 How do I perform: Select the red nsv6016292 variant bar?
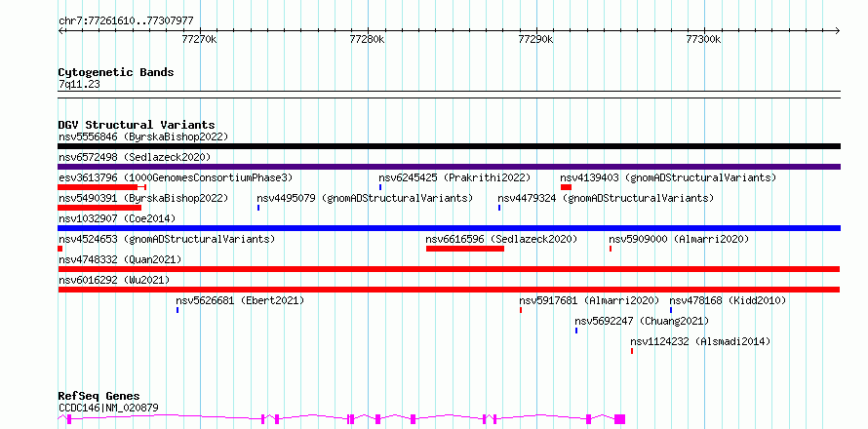point(449,290)
